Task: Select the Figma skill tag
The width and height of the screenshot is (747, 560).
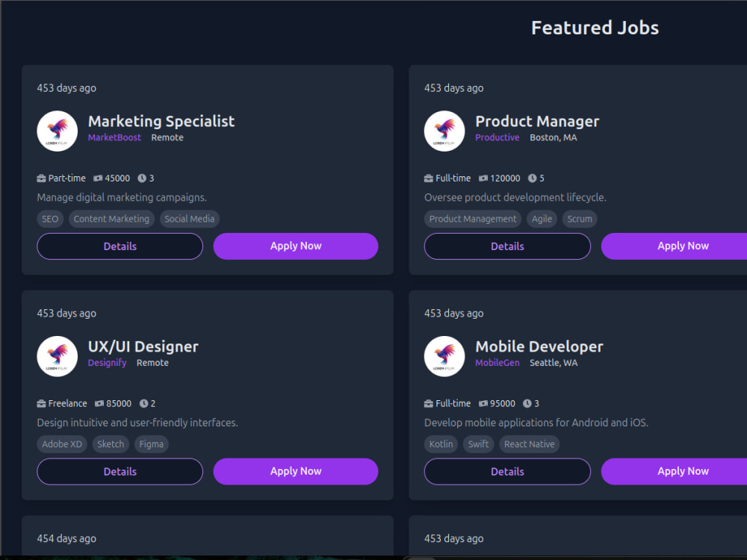Action: click(152, 444)
